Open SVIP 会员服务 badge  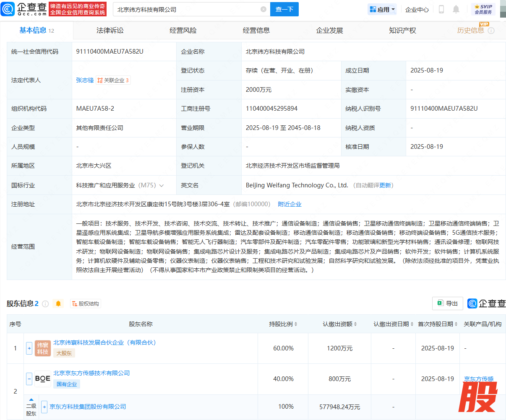point(483,9)
